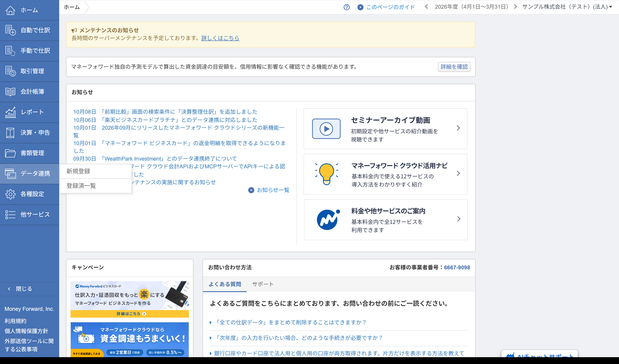Collapse sidebar with 閉じる
Image resolution: width=619 pixels, height=364 pixels.
coord(30,289)
